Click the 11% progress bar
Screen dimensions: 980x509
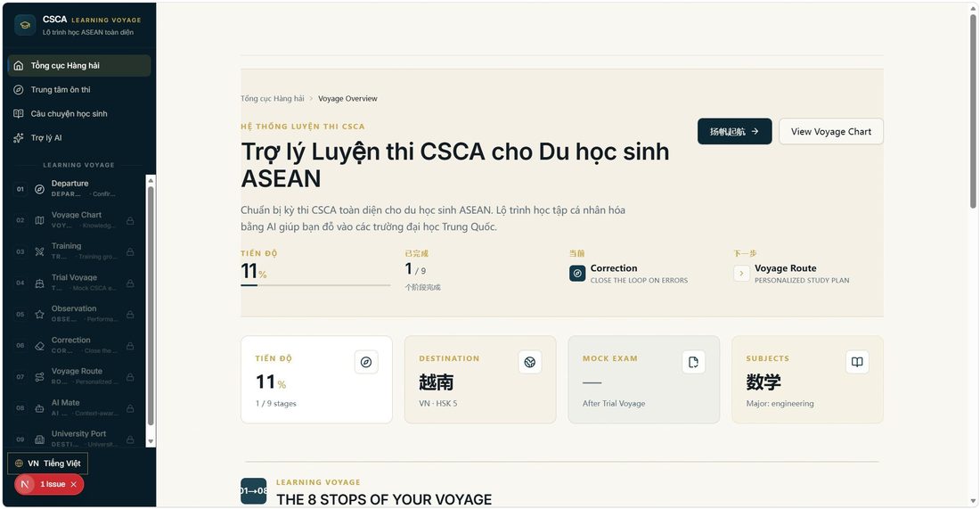[315, 285]
